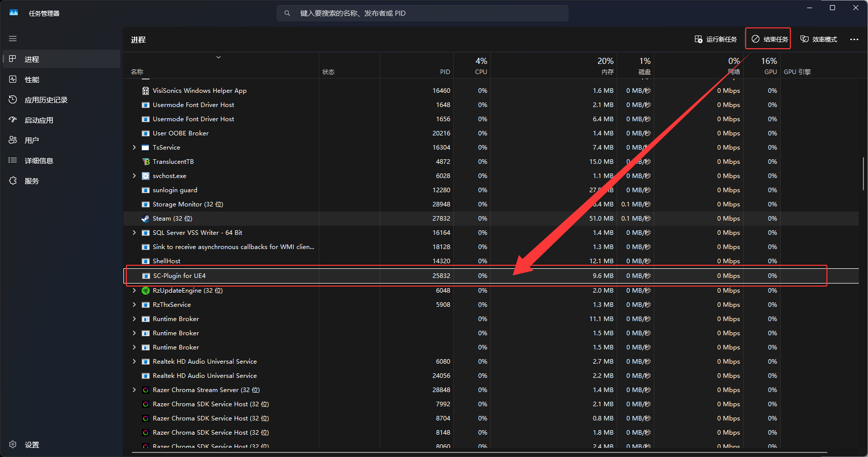The height and width of the screenshot is (457, 868).
Task: Click the SC-Plugin for UE4 process icon
Action: [x=146, y=276]
